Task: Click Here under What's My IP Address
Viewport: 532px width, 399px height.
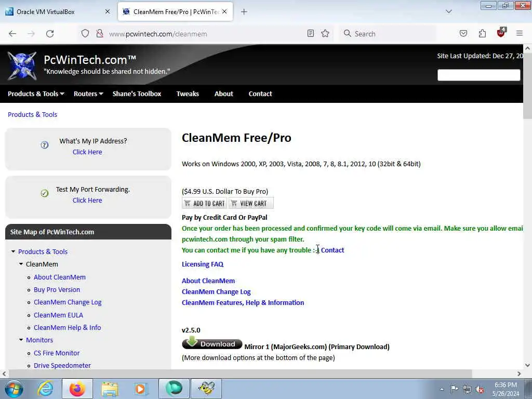Action: (x=87, y=152)
